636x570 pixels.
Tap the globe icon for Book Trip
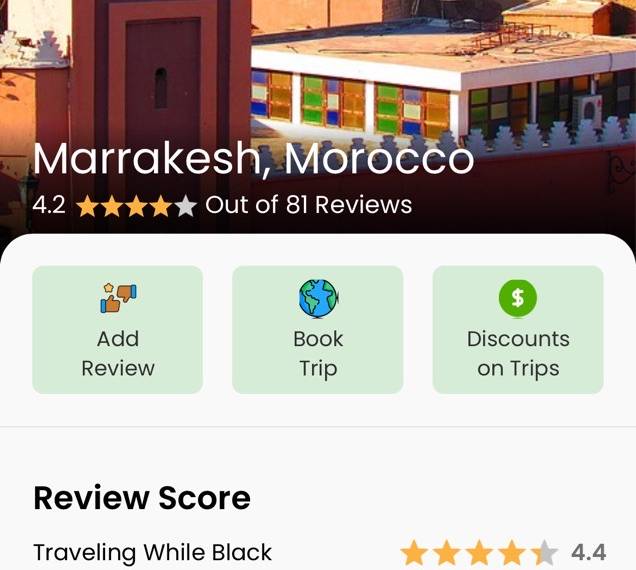(318, 298)
